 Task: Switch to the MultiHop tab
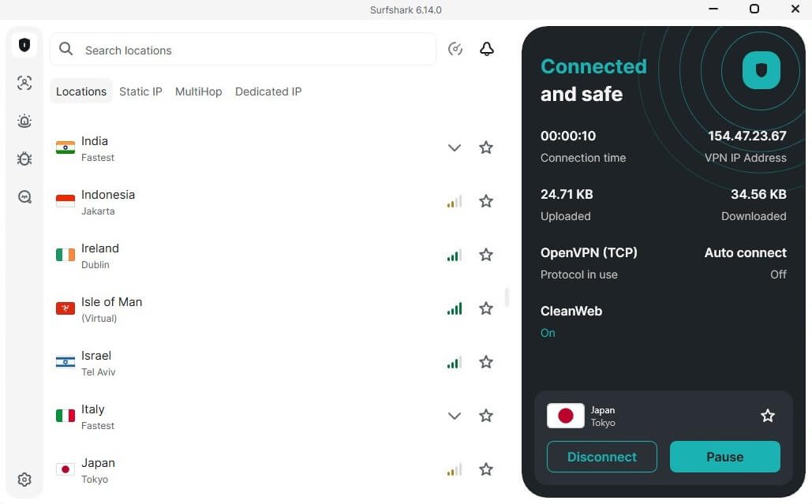(x=198, y=91)
